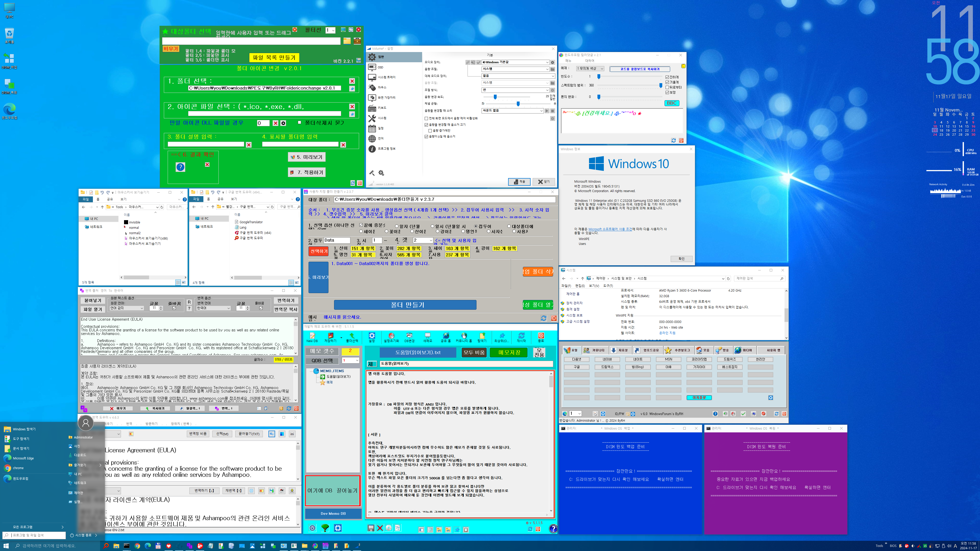This screenshot has width=980, height=551.
Task: Click the 탐색기 icon in the memo toolbar
Action: pyautogui.click(x=482, y=337)
